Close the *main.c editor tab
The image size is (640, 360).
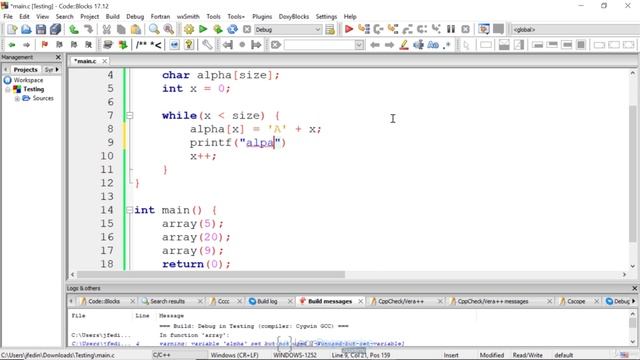coord(104,61)
